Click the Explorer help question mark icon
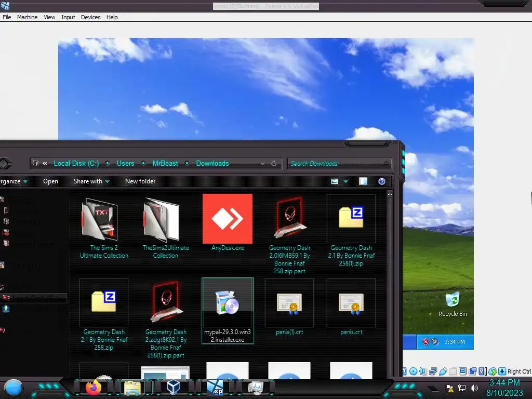The height and width of the screenshot is (399, 532). click(382, 181)
